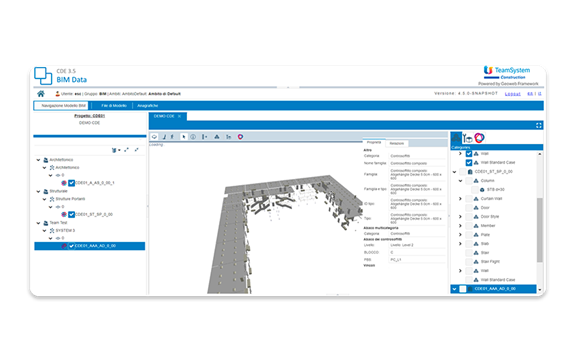Open the info tool in viewer toolbar
This screenshot has height=362, width=576.
click(193, 137)
